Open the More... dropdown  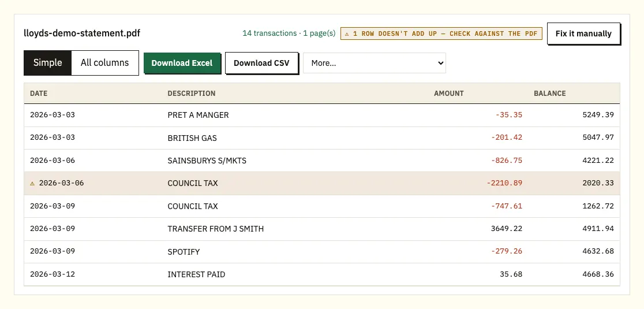pos(374,63)
